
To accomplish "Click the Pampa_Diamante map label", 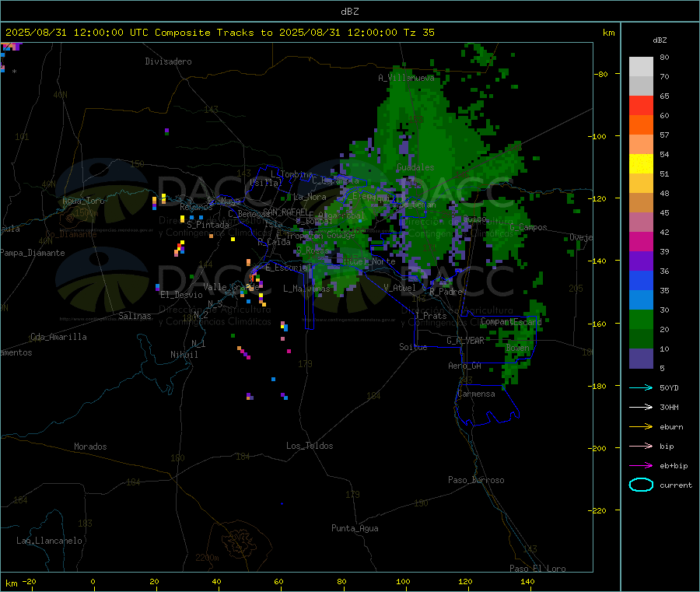I will pos(33,253).
